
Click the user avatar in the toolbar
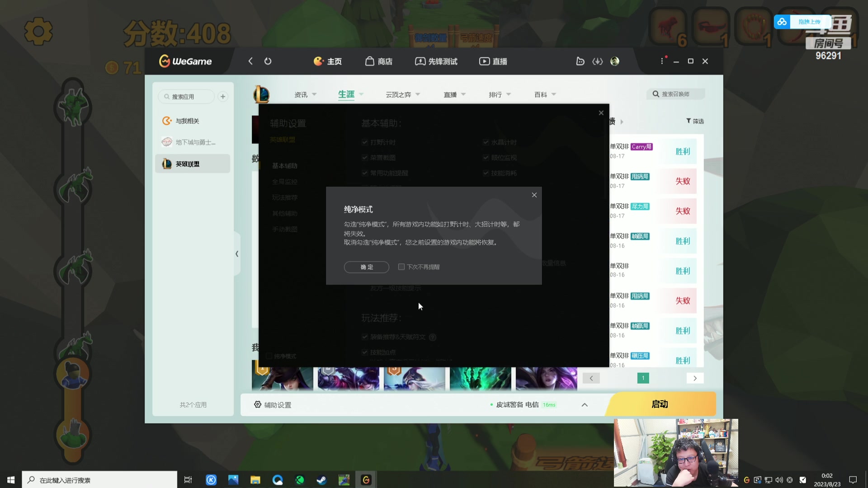pyautogui.click(x=615, y=61)
